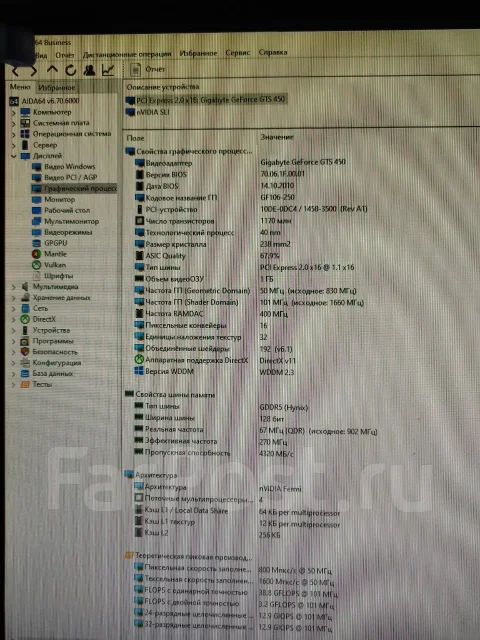This screenshot has height=640, width=480.
Task: Click the Back navigation arrow
Action: click(15, 71)
